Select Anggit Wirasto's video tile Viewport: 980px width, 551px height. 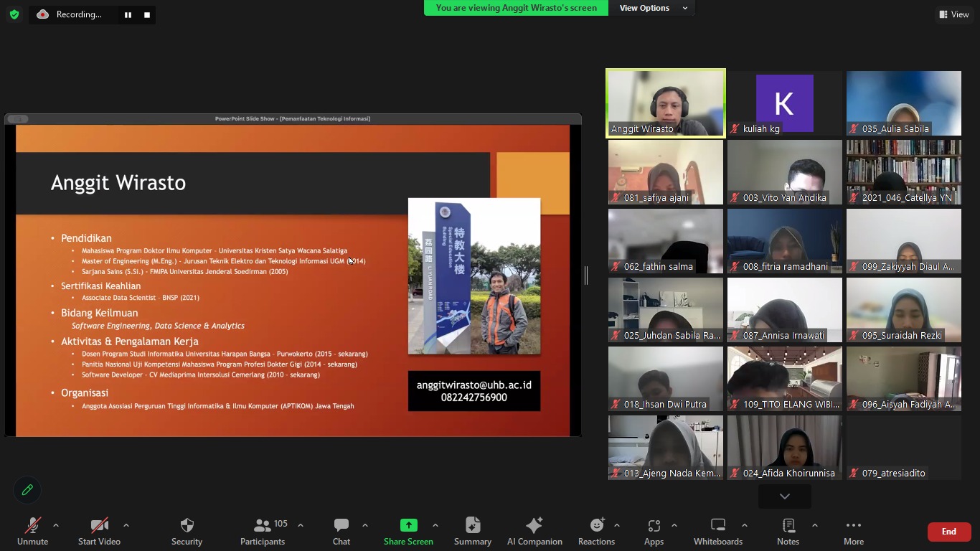pos(666,103)
